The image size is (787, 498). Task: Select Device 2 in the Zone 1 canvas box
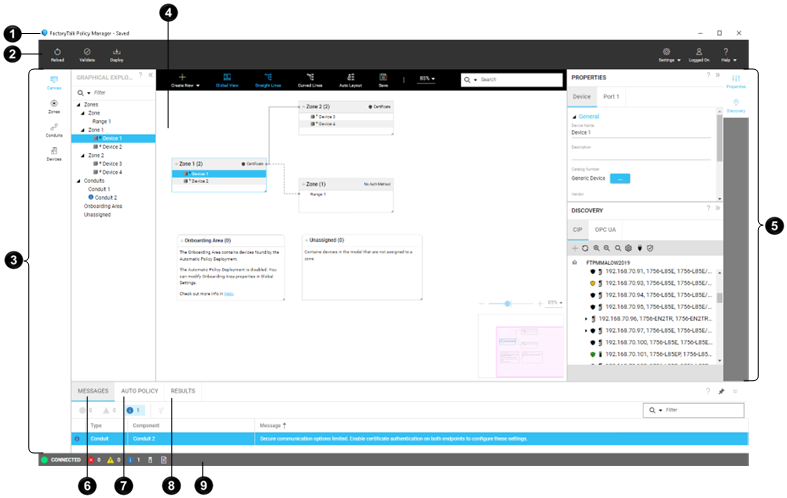(219, 181)
